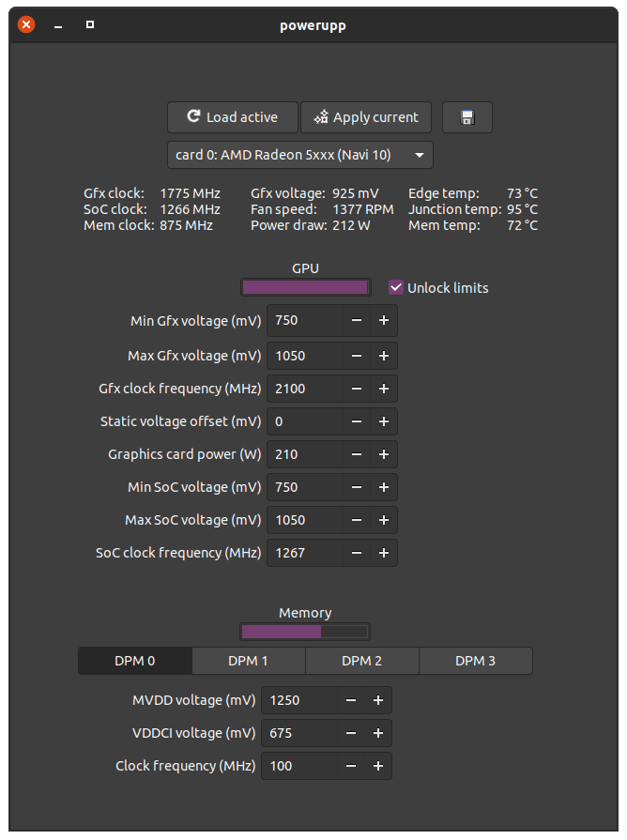This screenshot has width=627, height=840.
Task: Increase Gfx clock frequency with plus
Action: click(x=384, y=389)
